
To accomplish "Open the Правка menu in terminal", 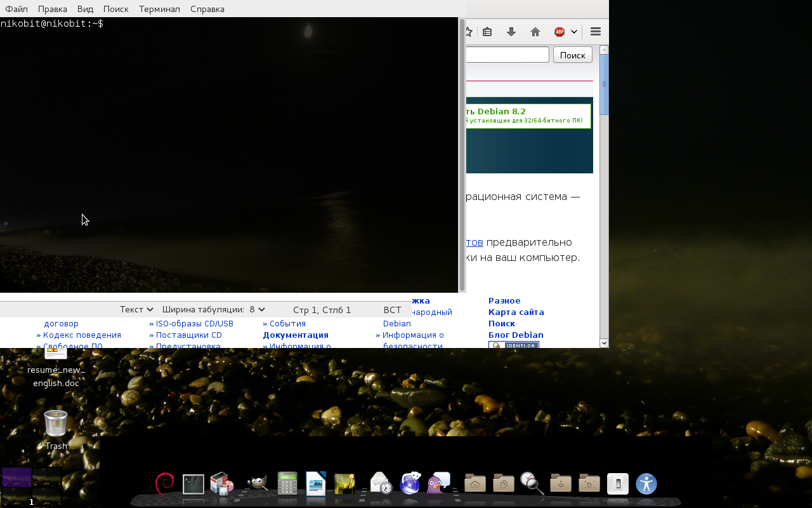I will click(x=53, y=9).
